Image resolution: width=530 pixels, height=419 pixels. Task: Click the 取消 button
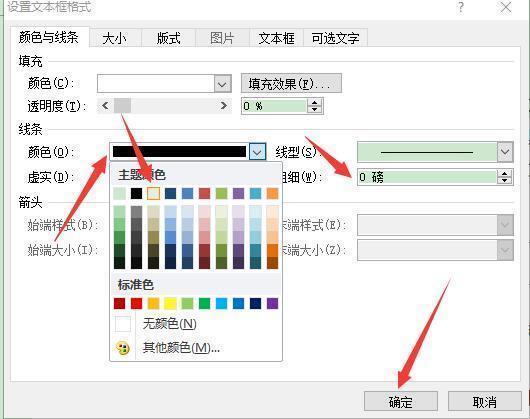484,402
